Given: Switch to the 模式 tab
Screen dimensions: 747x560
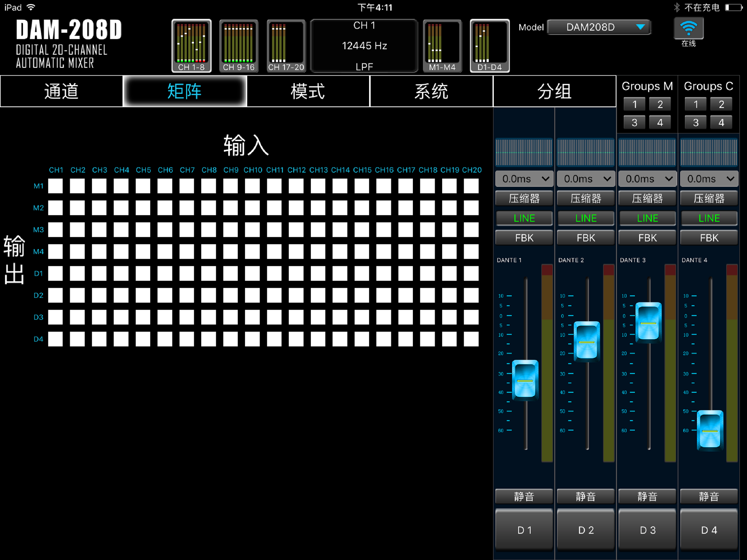Looking at the screenshot, I should tap(308, 91).
